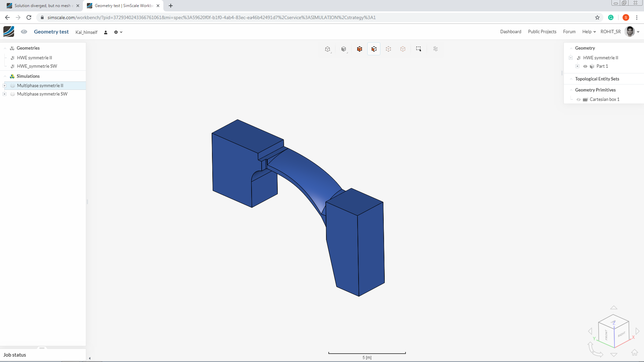Open the Help dropdown menu
This screenshot has width=644, height=362.
(x=589, y=32)
